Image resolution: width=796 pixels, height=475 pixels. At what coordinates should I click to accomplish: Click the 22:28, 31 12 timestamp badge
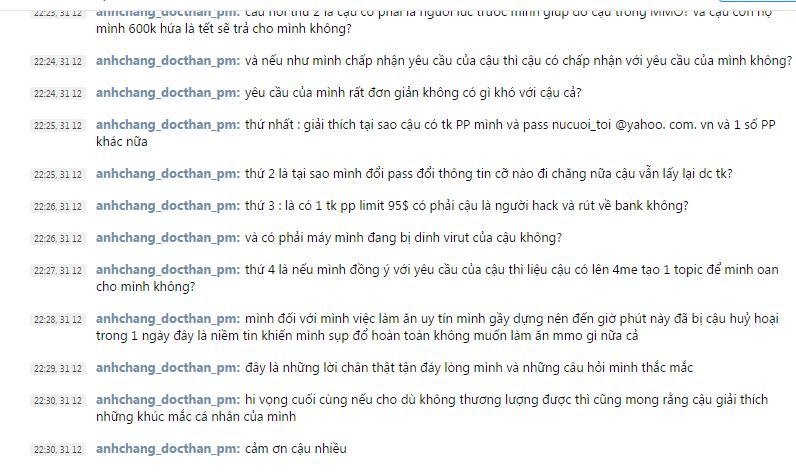click(58, 320)
